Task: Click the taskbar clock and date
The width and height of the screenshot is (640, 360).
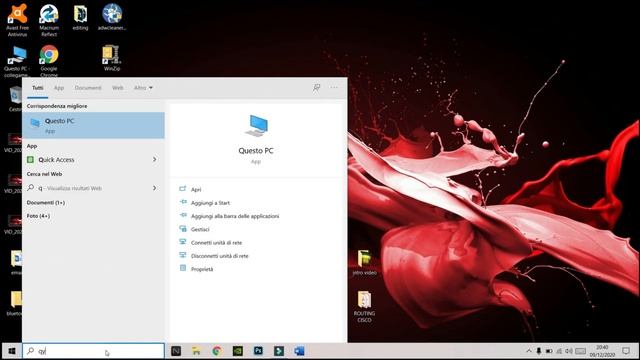Action: (602, 351)
